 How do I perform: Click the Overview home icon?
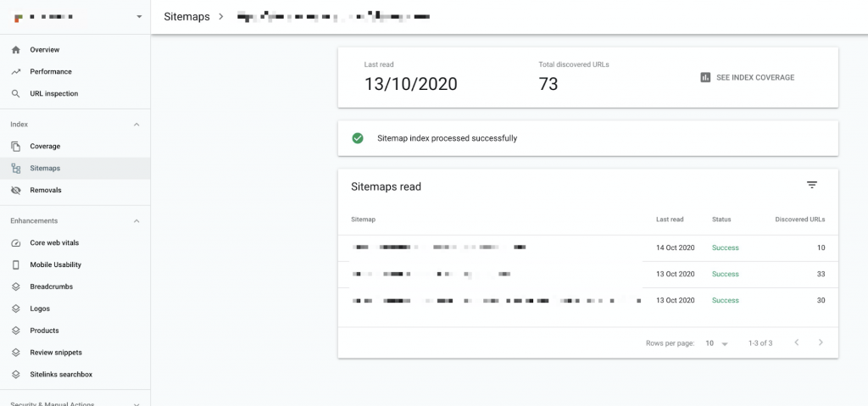tap(16, 50)
